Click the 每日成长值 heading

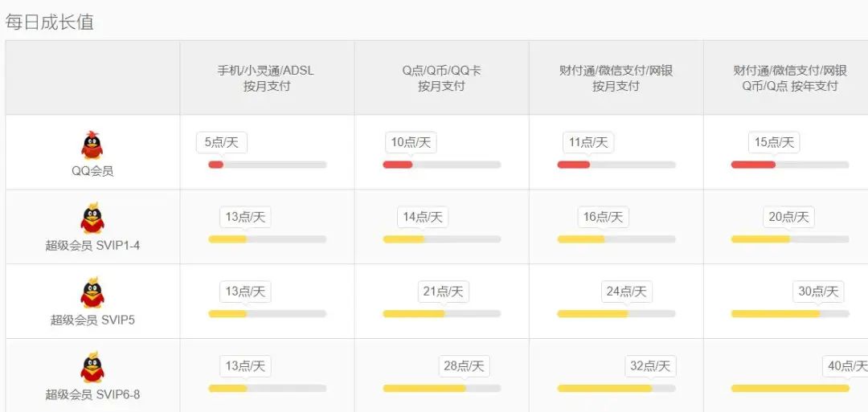click(50, 22)
